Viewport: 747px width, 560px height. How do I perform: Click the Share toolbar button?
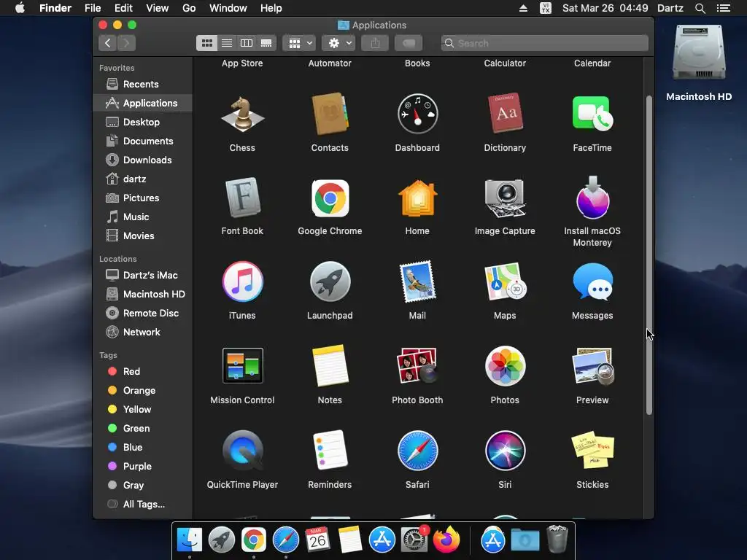[375, 43]
